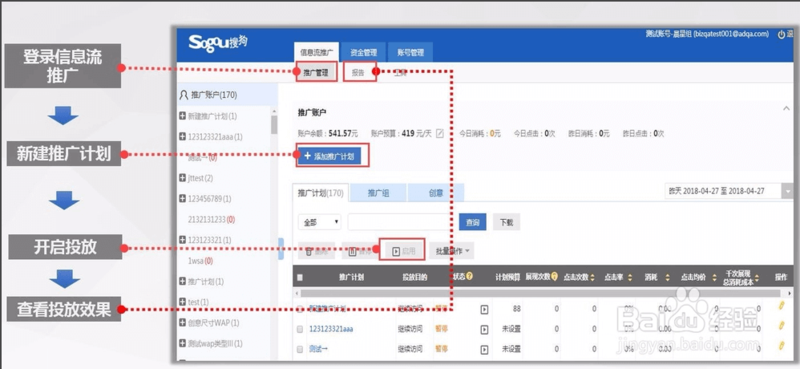Open plan link 测试一 in table

(318, 349)
